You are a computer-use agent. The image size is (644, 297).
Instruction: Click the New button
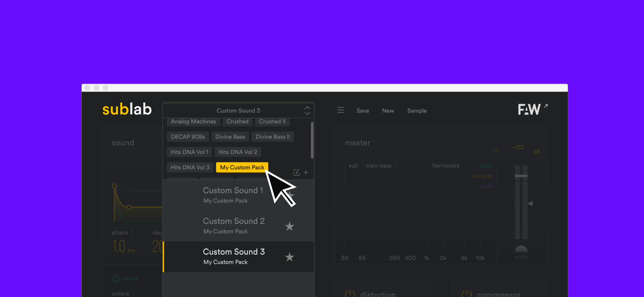(x=388, y=111)
